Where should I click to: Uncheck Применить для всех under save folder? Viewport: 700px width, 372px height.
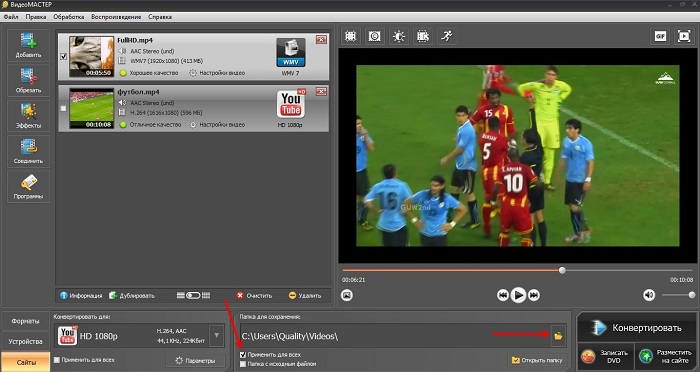243,355
